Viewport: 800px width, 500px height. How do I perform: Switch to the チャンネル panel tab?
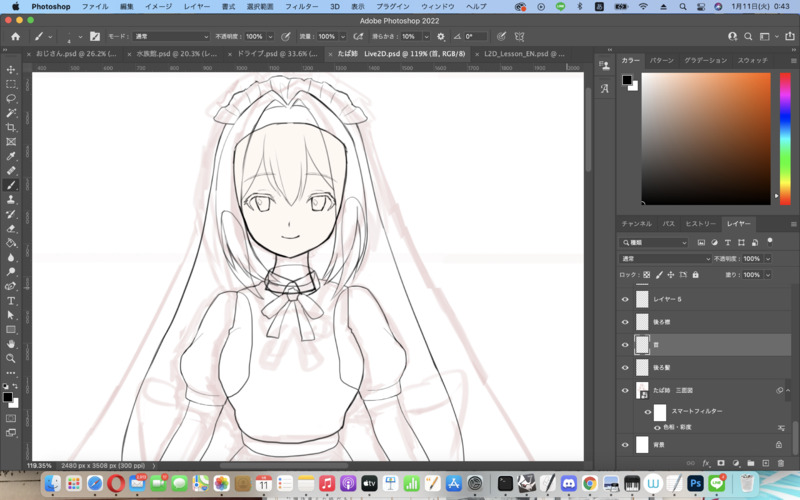click(x=636, y=224)
